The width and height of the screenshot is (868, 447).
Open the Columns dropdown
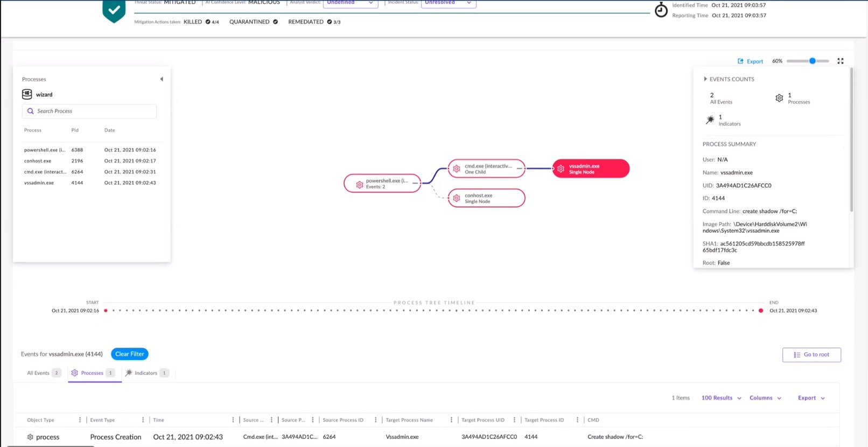(x=765, y=398)
